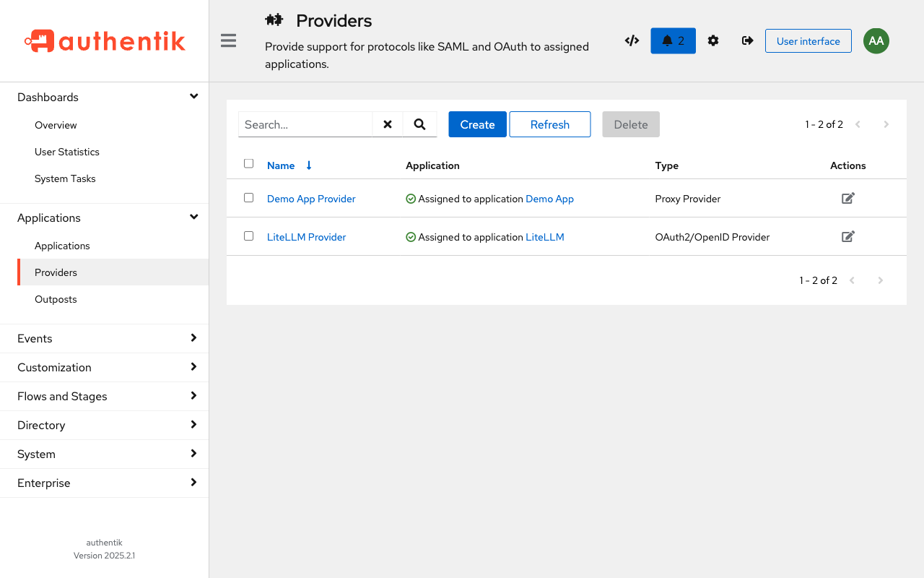
Task: Click the sort arrow next to Name
Action: click(x=309, y=165)
